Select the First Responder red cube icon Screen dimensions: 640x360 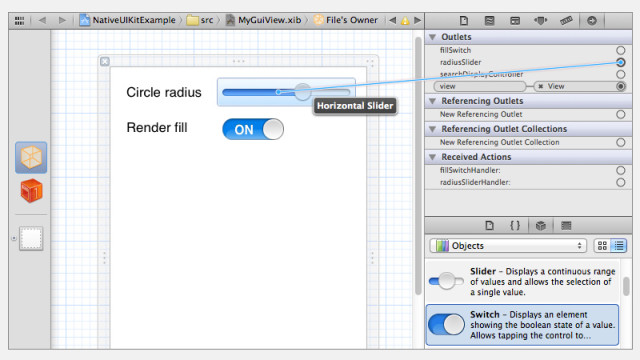point(31,191)
